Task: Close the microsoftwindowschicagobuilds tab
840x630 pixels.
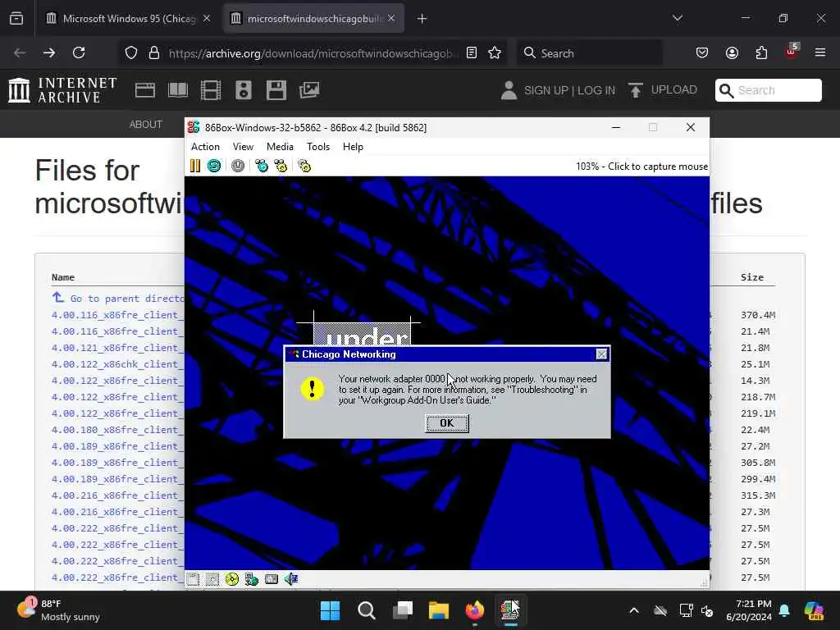Action: tap(391, 19)
